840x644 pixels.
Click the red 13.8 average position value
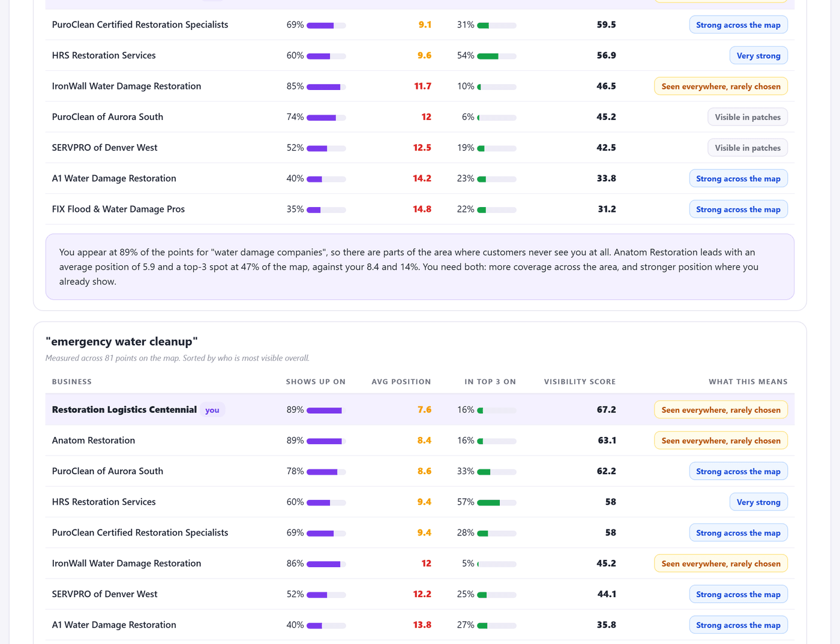(x=422, y=625)
